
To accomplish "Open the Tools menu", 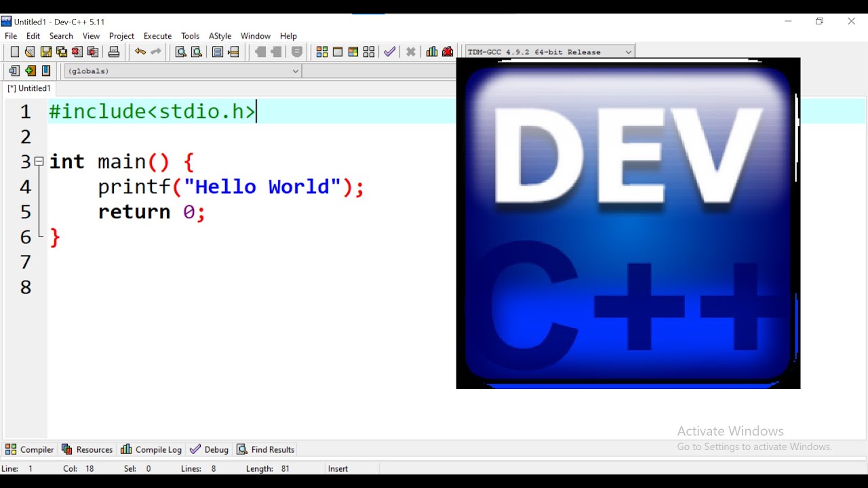I will click(191, 36).
